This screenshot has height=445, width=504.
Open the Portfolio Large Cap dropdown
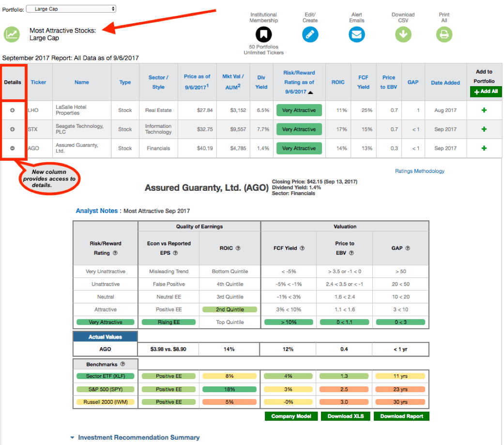coord(71,9)
